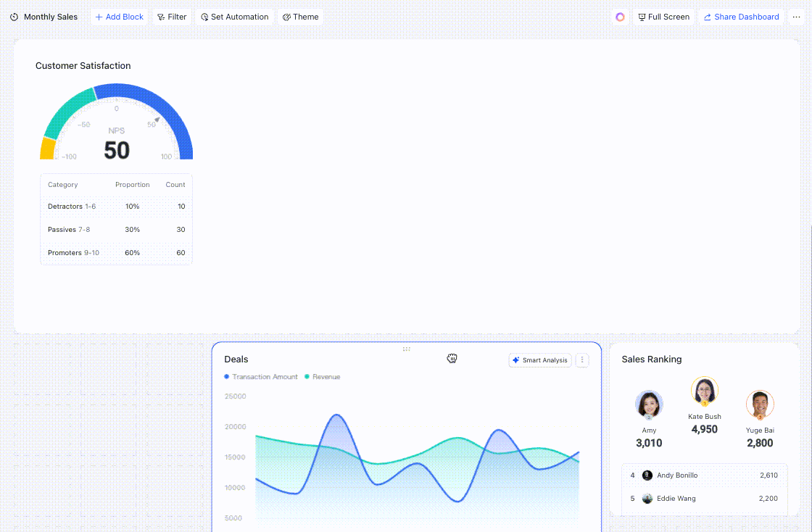
Task: Select the Monthly Sales dashboard title
Action: point(49,17)
